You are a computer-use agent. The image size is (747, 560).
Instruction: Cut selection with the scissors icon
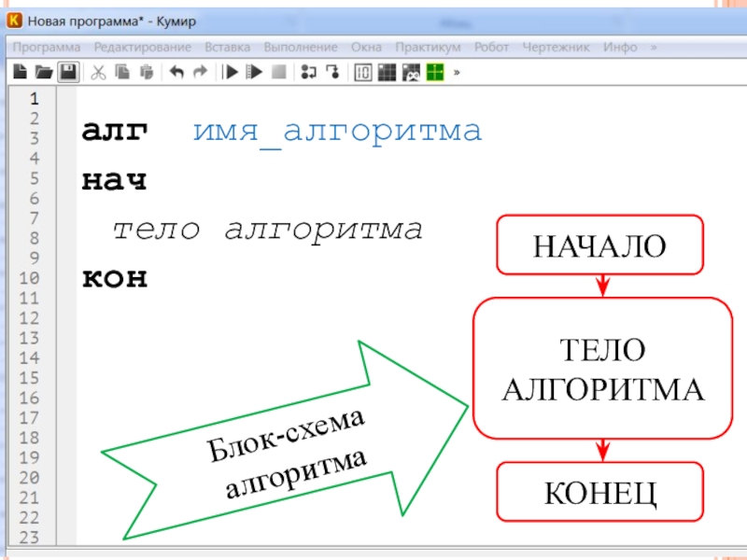pos(98,73)
